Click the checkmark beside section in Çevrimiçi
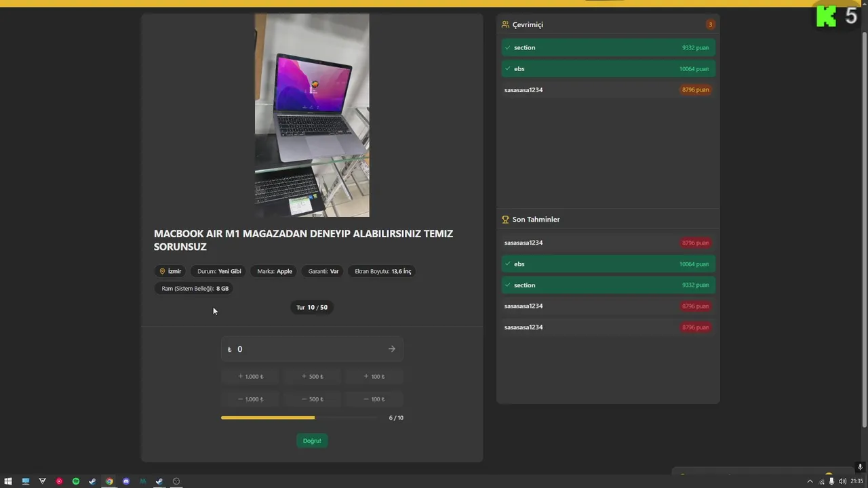This screenshot has width=868, height=488. point(508,47)
